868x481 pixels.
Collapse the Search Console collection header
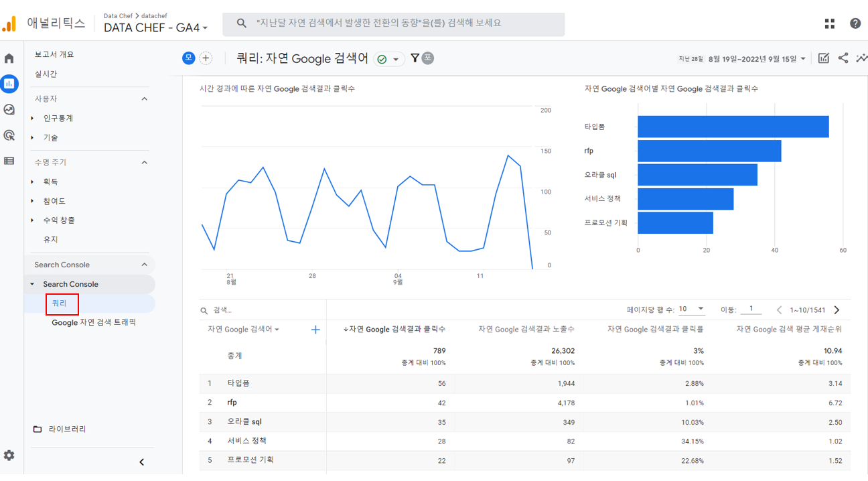(144, 265)
